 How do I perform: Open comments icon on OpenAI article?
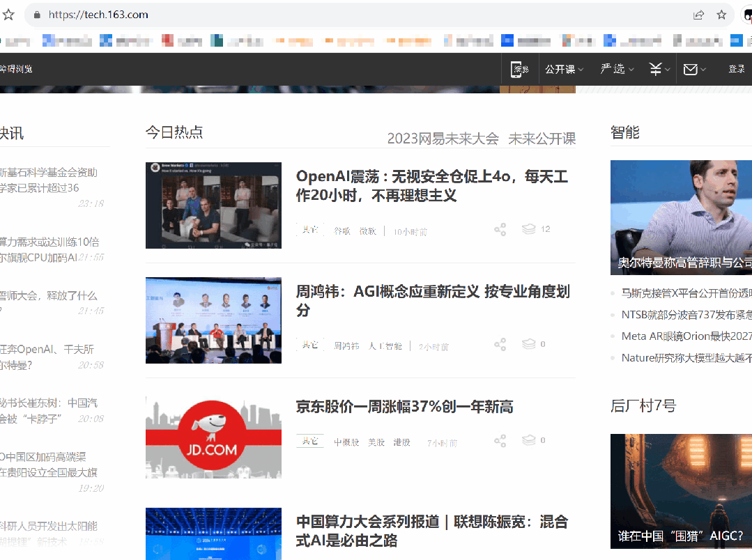528,229
